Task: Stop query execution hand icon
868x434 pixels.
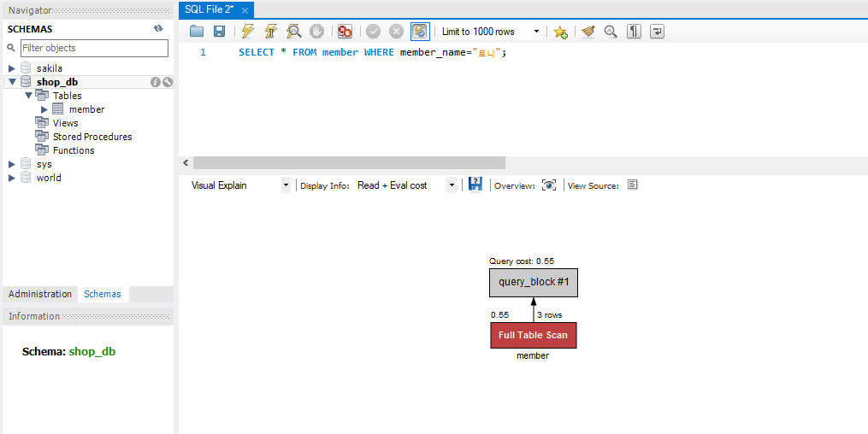Action: (x=316, y=32)
